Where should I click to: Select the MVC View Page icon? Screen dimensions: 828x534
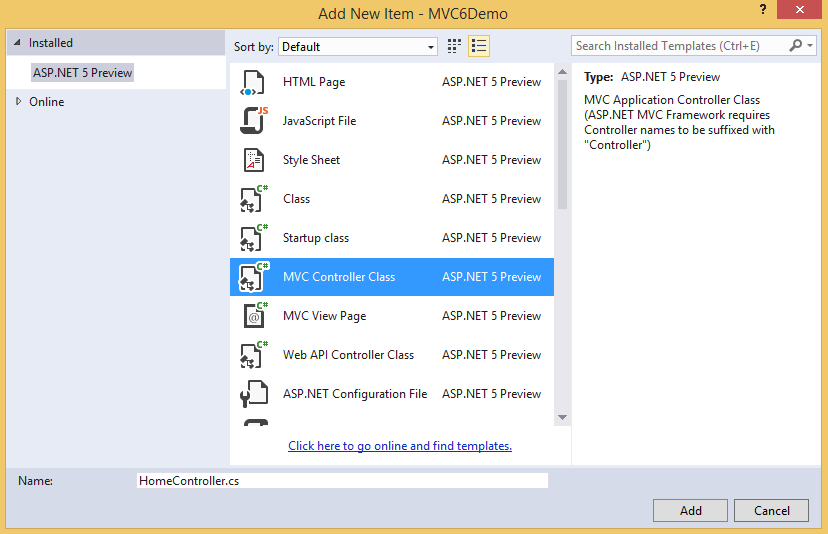pos(255,316)
